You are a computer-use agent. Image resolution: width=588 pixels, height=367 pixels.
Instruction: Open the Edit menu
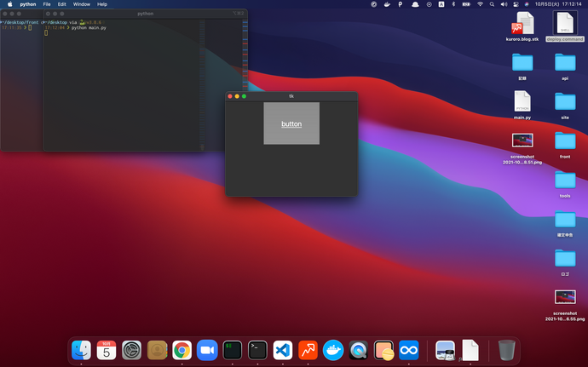[62, 4]
